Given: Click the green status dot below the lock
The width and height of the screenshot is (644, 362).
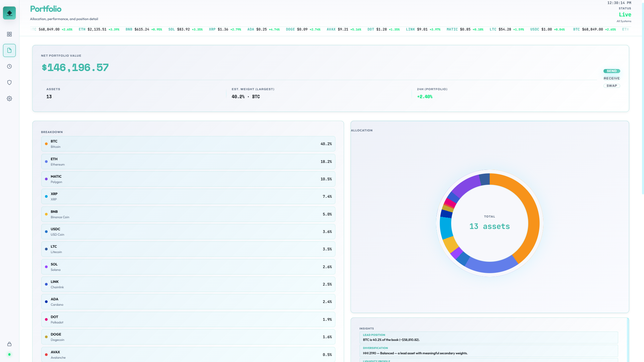Looking at the screenshot, I should (x=9, y=354).
